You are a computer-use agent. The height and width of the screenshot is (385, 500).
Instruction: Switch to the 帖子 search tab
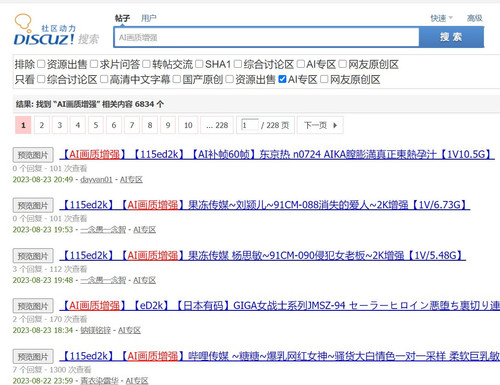tap(122, 18)
